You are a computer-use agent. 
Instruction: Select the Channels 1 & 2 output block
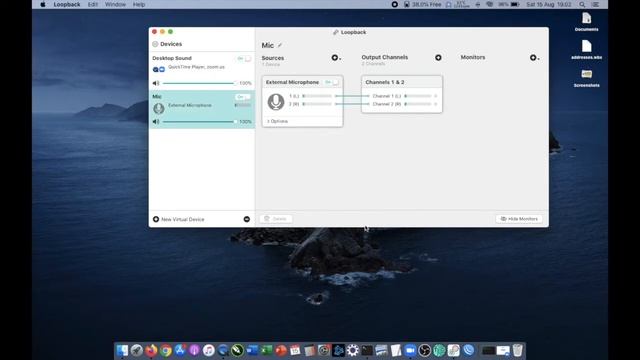[x=401, y=94]
